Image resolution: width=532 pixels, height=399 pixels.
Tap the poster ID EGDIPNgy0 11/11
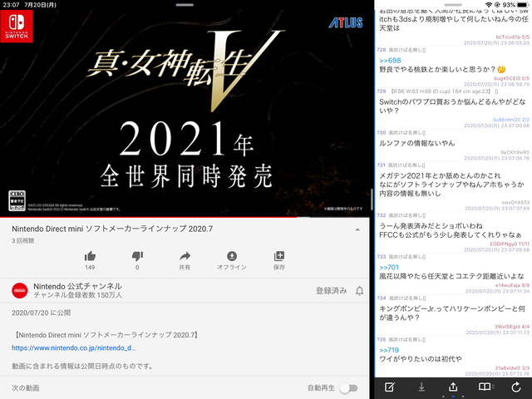pyautogui.click(x=510, y=244)
